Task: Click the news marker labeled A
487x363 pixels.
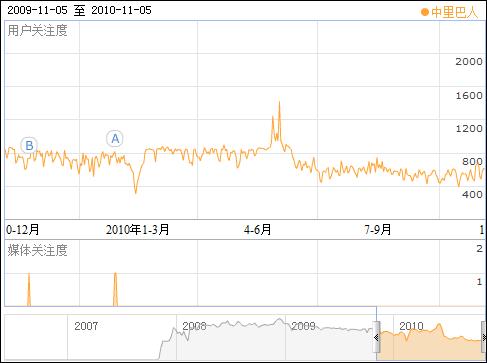Action: (115, 139)
